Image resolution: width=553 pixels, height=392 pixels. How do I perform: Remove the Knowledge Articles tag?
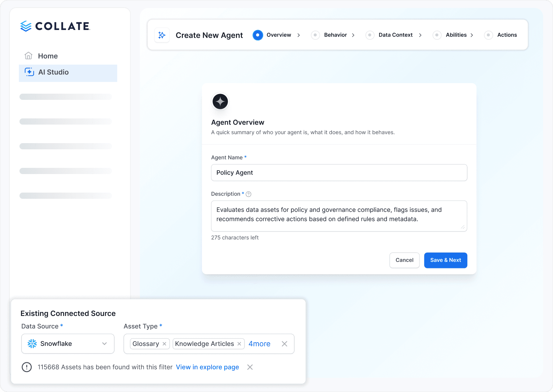pyautogui.click(x=239, y=344)
